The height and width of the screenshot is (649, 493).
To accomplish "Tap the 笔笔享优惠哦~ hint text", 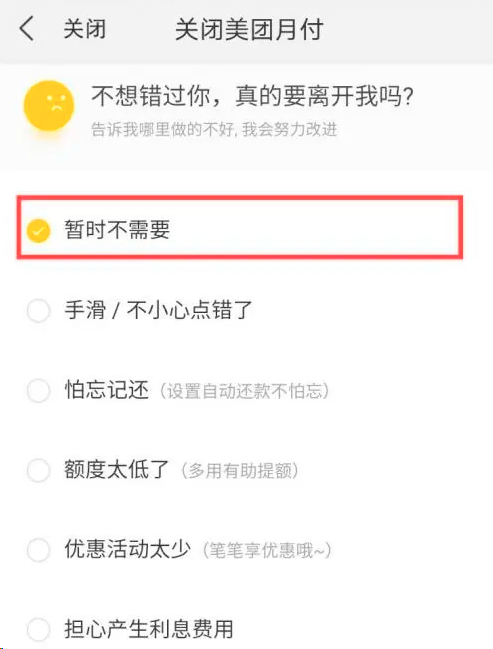I will 267,550.
